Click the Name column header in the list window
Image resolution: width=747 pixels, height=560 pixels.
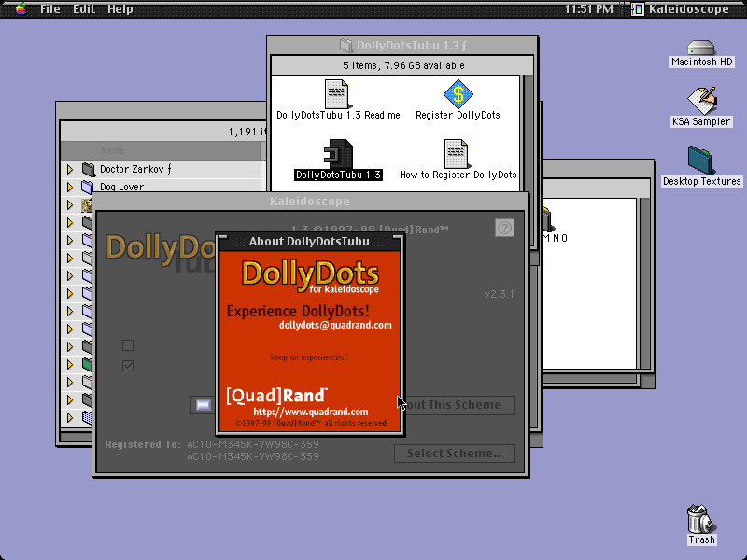[x=161, y=150]
